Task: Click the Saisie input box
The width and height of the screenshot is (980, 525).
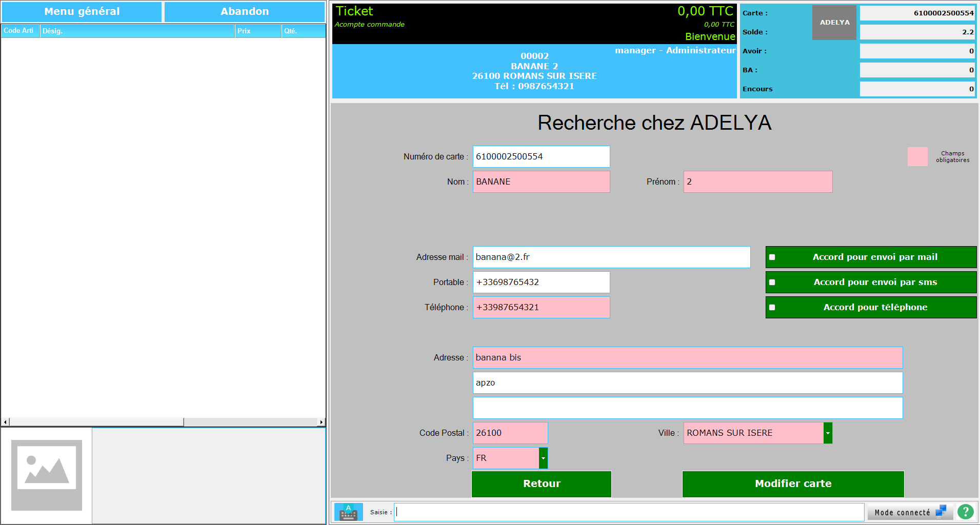Action: click(x=629, y=512)
